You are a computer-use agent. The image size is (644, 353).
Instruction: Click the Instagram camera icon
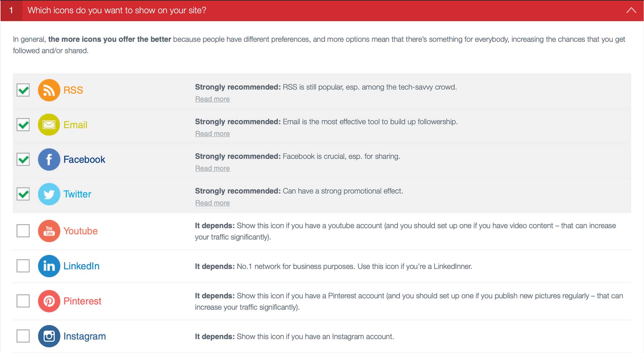pos(49,336)
